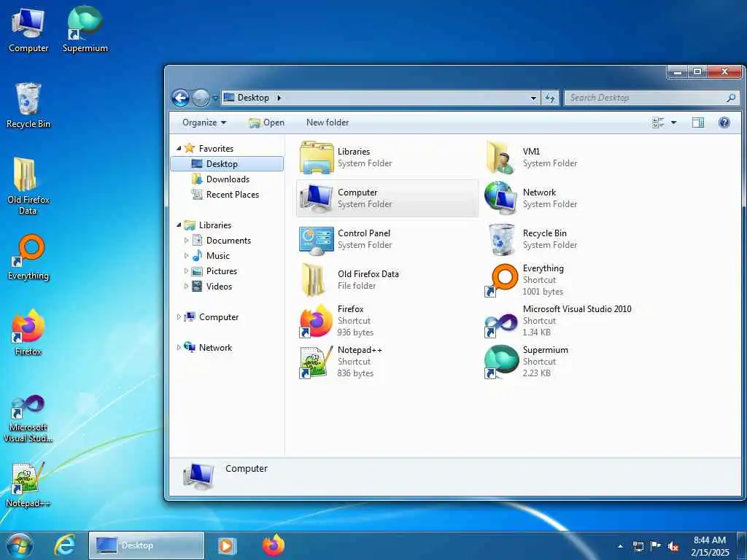
Task: Select the Recycle Bin on the desktop
Action: point(28,106)
